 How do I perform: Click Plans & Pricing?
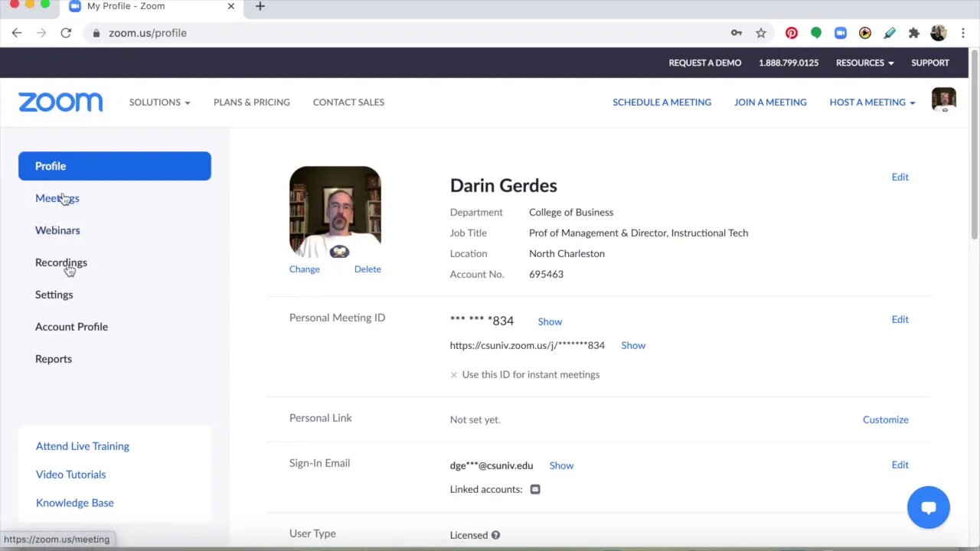pyautogui.click(x=252, y=102)
